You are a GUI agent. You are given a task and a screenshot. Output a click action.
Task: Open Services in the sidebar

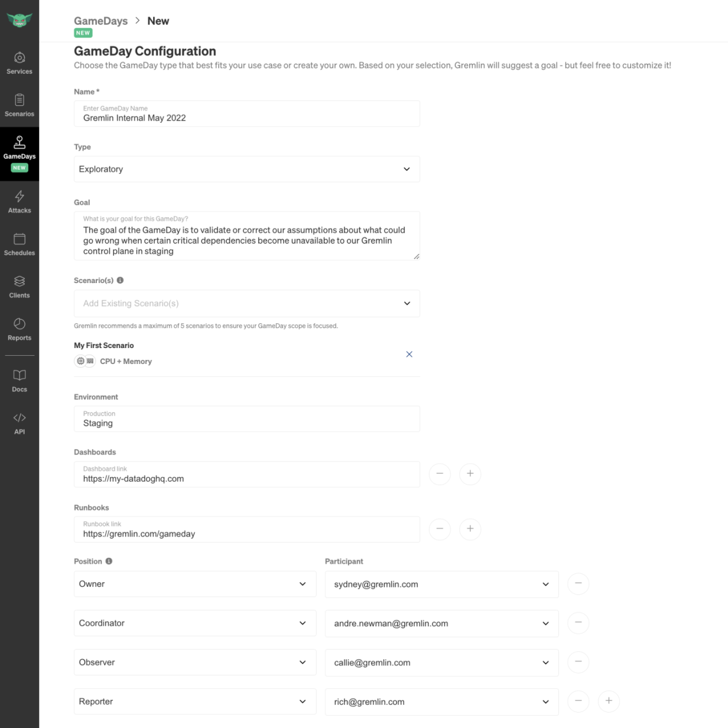pos(19,63)
